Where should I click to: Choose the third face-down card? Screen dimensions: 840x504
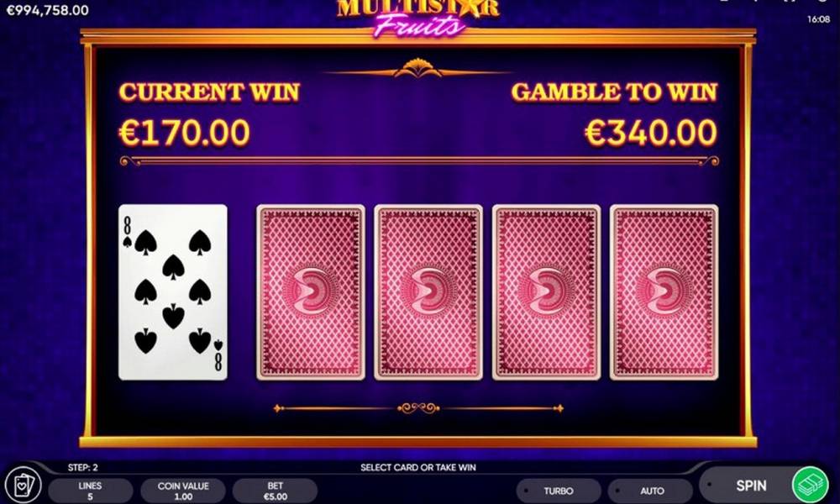coord(546,292)
